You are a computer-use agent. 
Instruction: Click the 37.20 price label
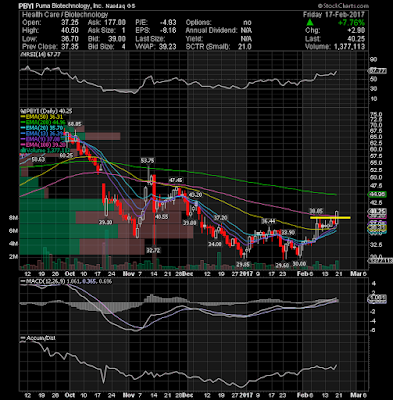pos(220,218)
